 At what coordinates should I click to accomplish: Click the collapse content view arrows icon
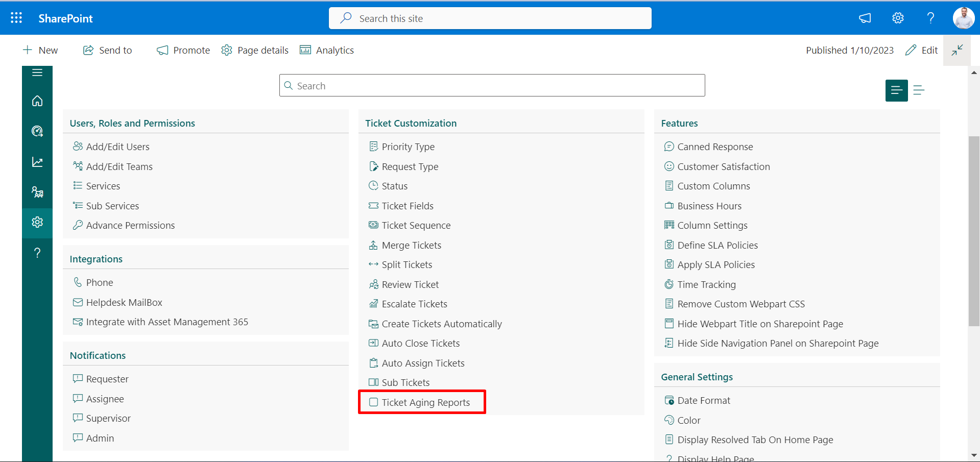(x=957, y=50)
